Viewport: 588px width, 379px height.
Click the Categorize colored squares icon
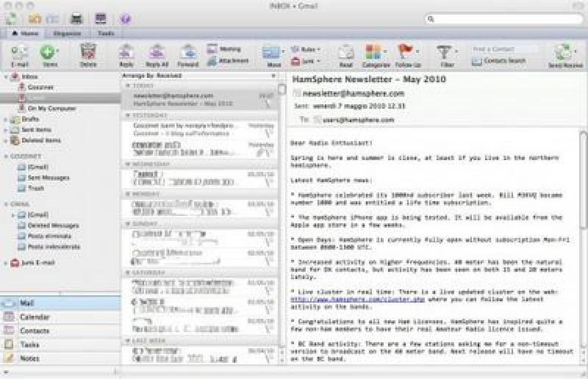tap(373, 52)
